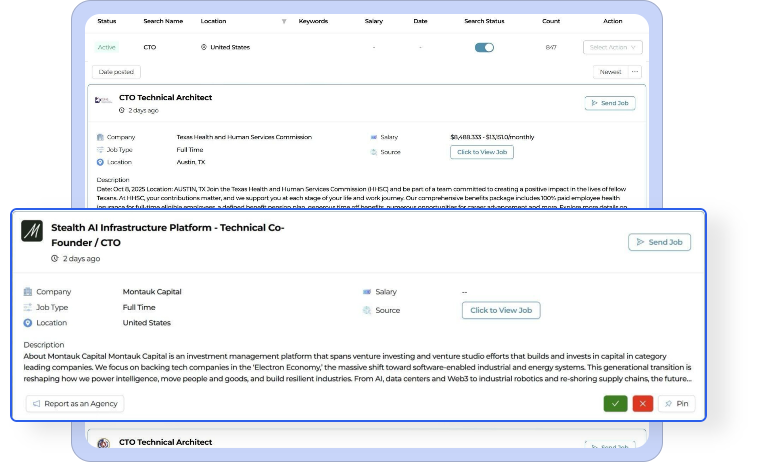Viewport: 757px width, 462px height.
Task: Click to View Job for Montauk Capital
Action: coord(501,310)
